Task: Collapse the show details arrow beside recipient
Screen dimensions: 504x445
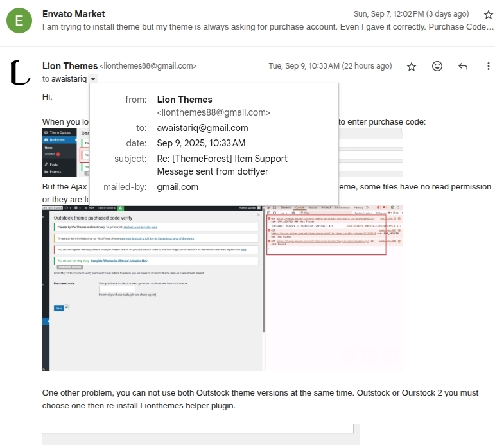Action: [x=94, y=79]
